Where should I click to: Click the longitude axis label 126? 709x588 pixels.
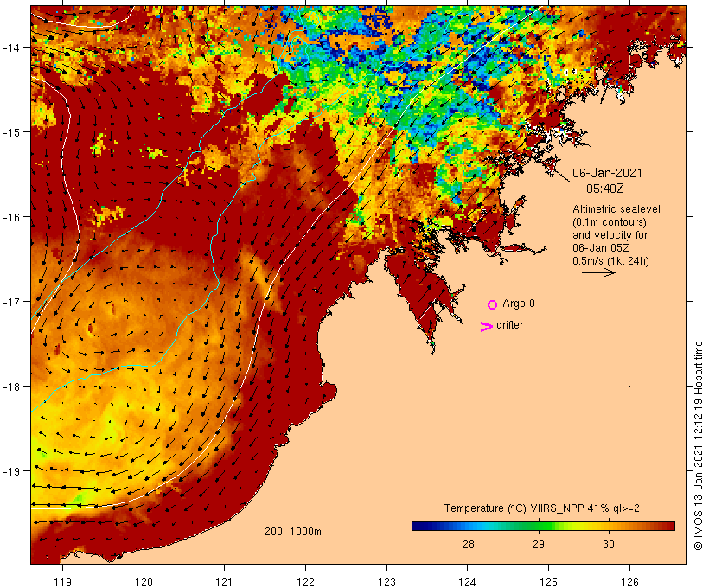(629, 582)
